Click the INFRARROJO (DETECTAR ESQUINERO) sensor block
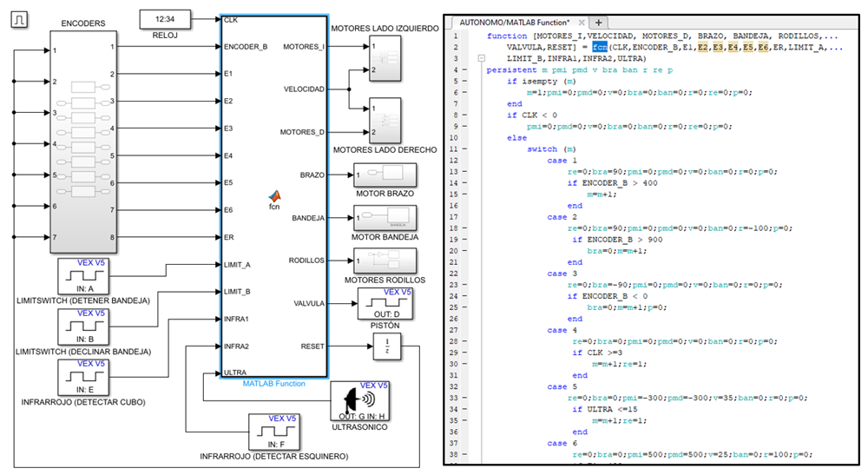The width and height of the screenshot is (868, 475). [274, 432]
